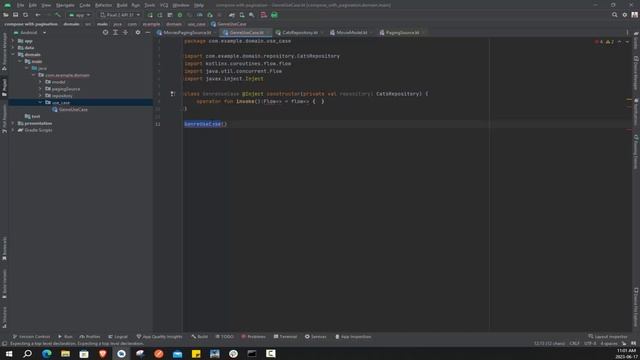Click the Back navigation arrow icon
The width and height of the screenshot is (640, 360).
coord(38,15)
